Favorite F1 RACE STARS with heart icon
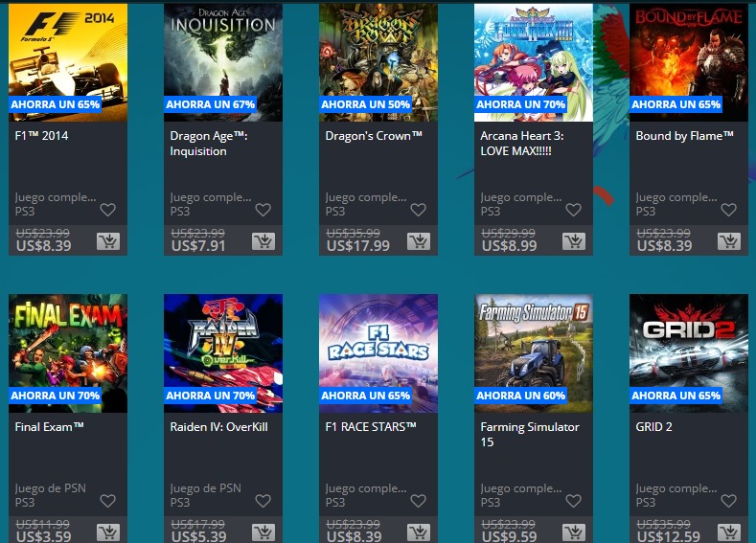Viewport: 756px width, 543px height. tap(418, 501)
